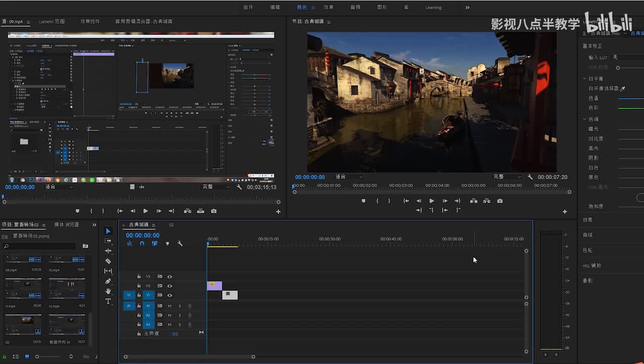This screenshot has width=644, height=364.
Task: Expand the 曲线 section in Lumetri
Action: pyautogui.click(x=587, y=235)
